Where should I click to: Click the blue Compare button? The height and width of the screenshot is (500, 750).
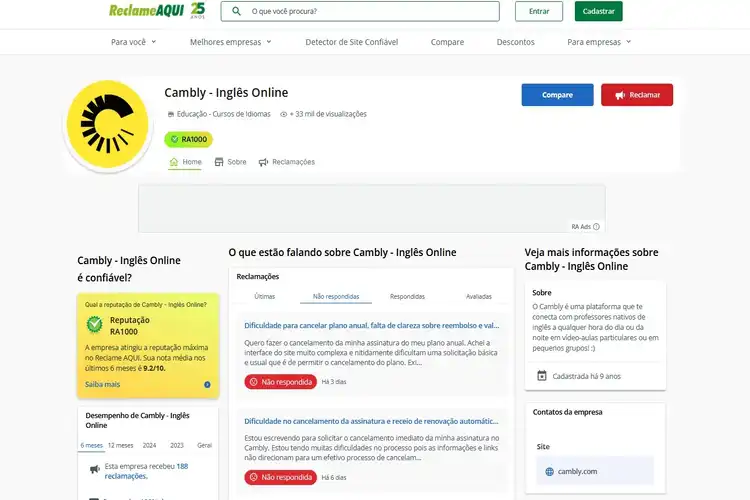pos(557,95)
